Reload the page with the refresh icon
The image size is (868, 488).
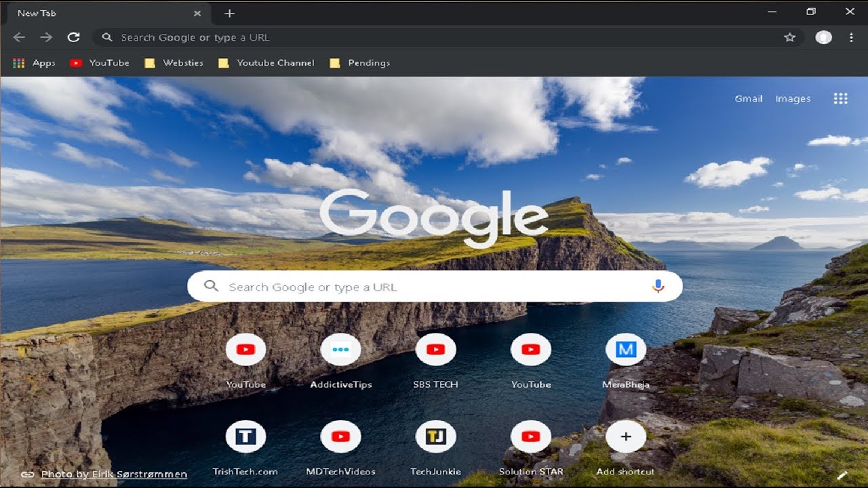coord(73,37)
